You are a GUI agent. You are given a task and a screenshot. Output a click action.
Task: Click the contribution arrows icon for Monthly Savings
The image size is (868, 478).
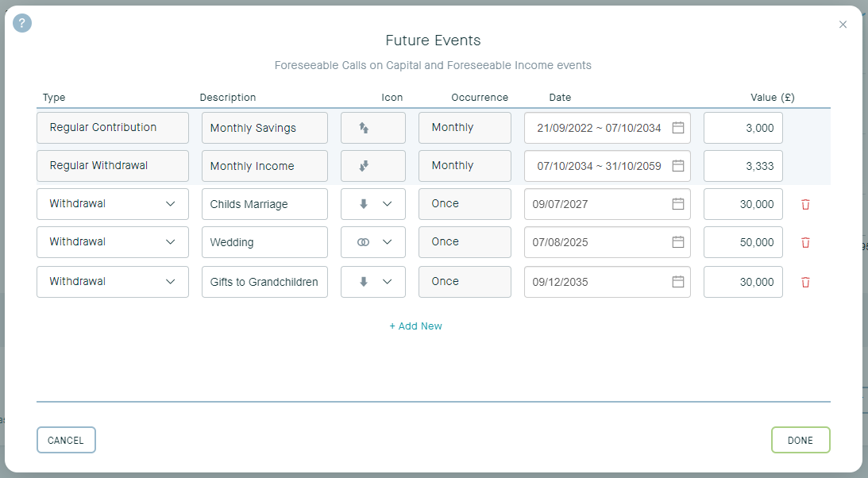tap(372, 127)
